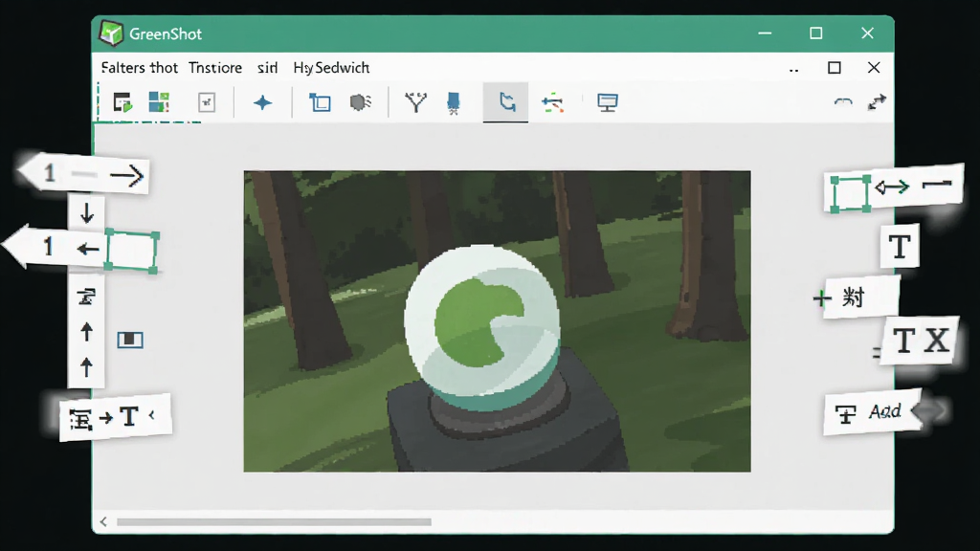Select the blue four-point star tool
980x551 pixels.
point(262,102)
